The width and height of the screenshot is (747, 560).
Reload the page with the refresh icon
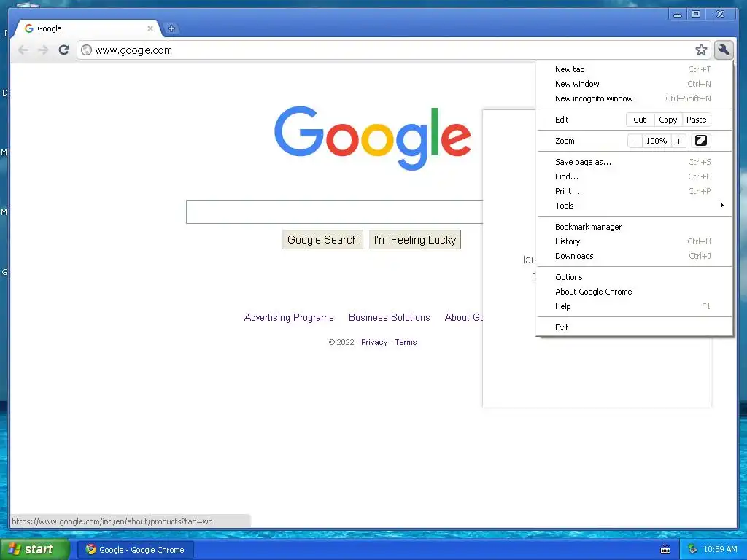(x=64, y=50)
